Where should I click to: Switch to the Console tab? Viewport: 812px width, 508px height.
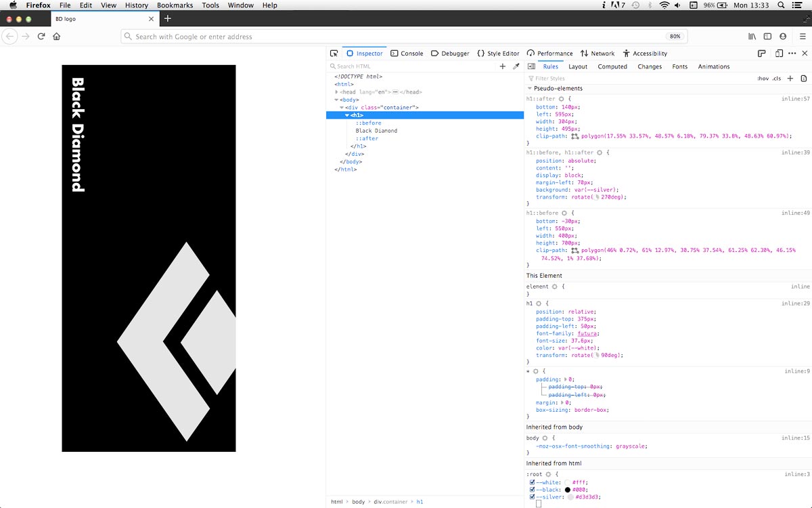(407, 54)
